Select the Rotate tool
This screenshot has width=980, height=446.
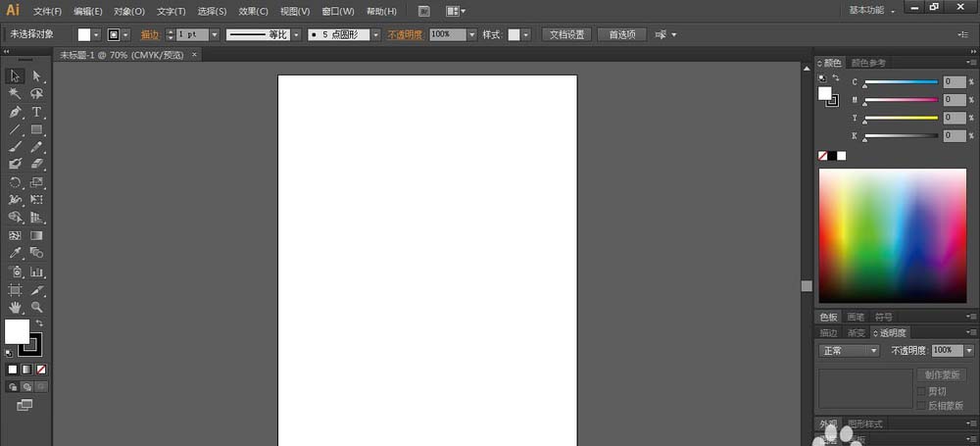click(x=16, y=182)
